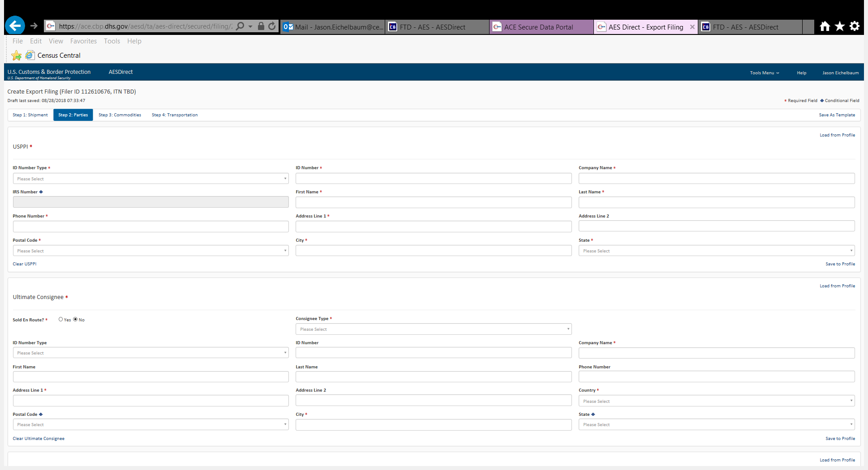Switch to ACE Secure Data Portal browser tab
Screen dimensions: 868x470
click(x=538, y=27)
